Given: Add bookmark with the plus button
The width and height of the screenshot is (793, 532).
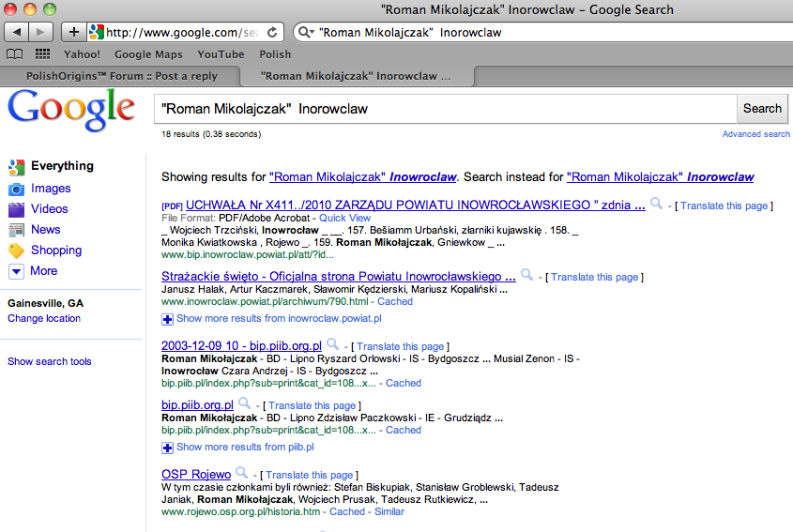Looking at the screenshot, I should [x=74, y=32].
